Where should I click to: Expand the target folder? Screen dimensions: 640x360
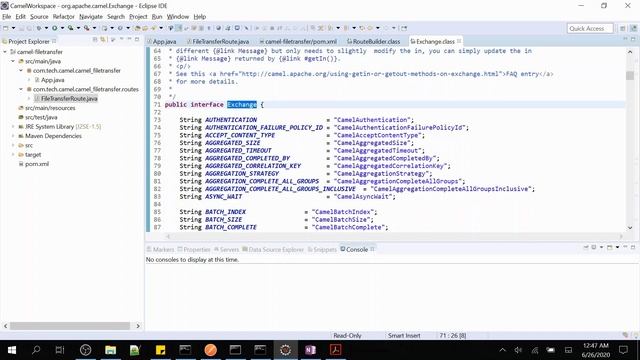[x=13, y=155]
